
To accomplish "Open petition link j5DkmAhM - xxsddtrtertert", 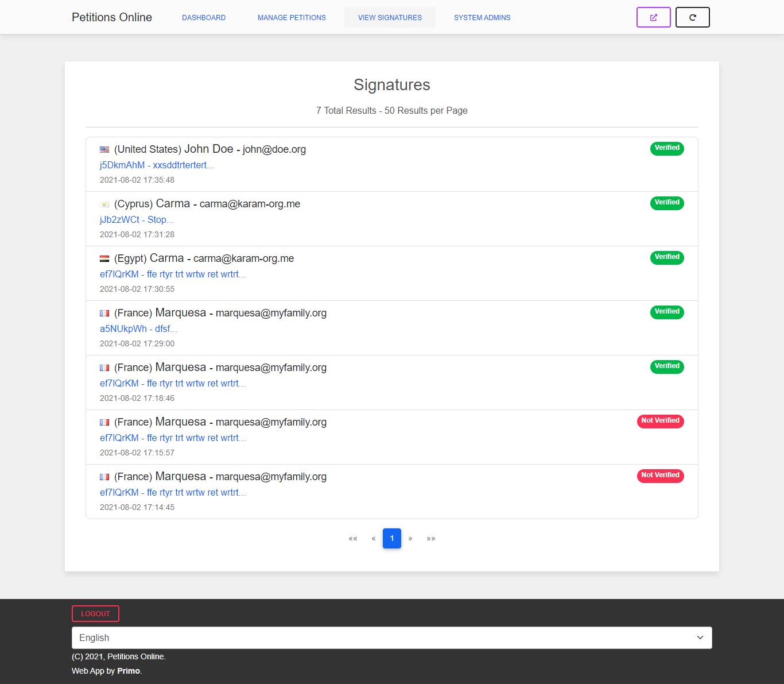I will click(x=157, y=165).
